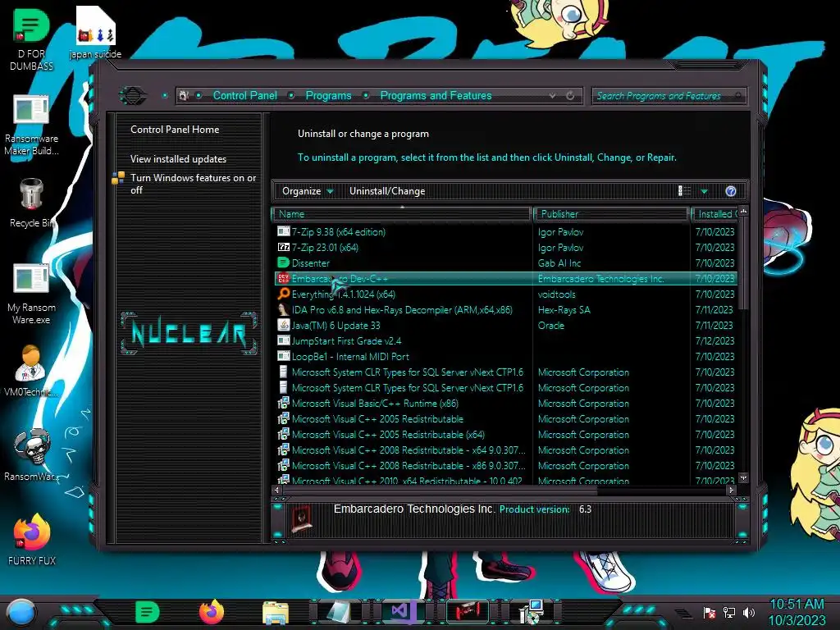This screenshot has width=840, height=630.
Task: Click the horizontal scrollbar thumb
Action: coord(440,490)
